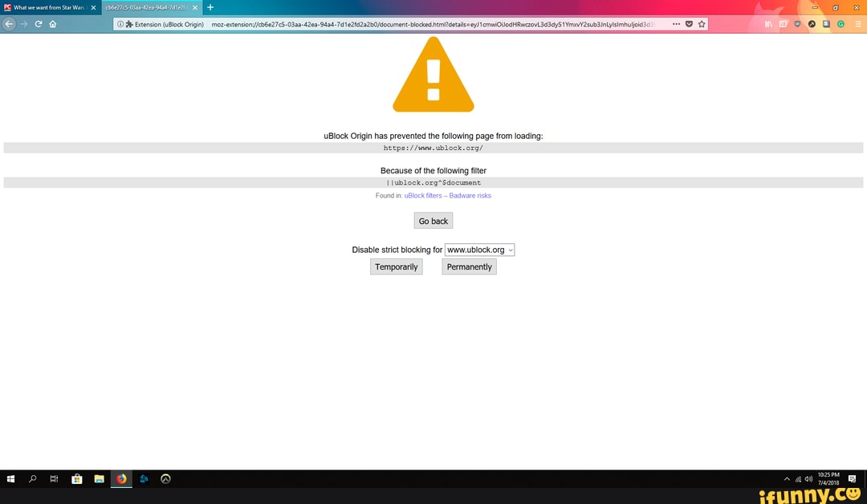Click the Temporarily disable button
This screenshot has width=867, height=504.
[x=396, y=266]
